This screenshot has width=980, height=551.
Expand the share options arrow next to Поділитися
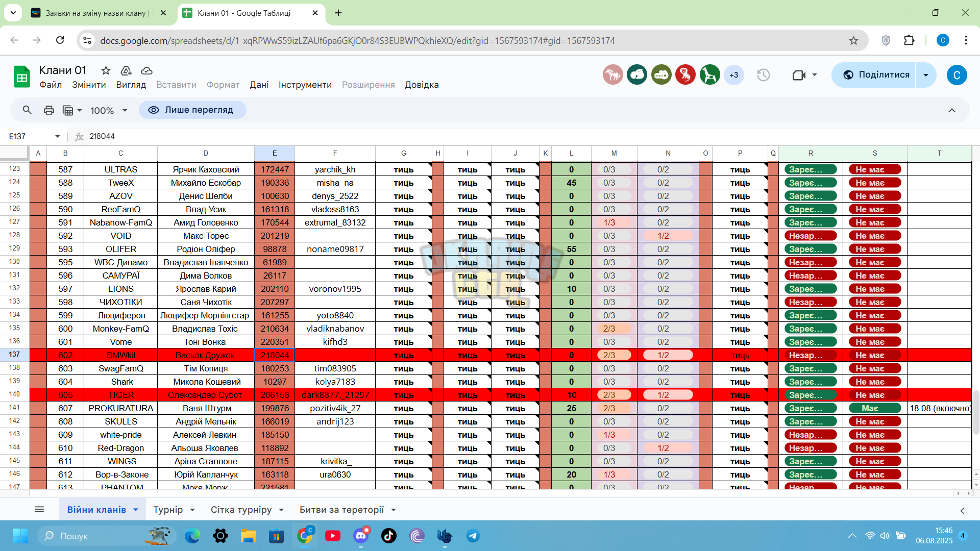coord(926,75)
